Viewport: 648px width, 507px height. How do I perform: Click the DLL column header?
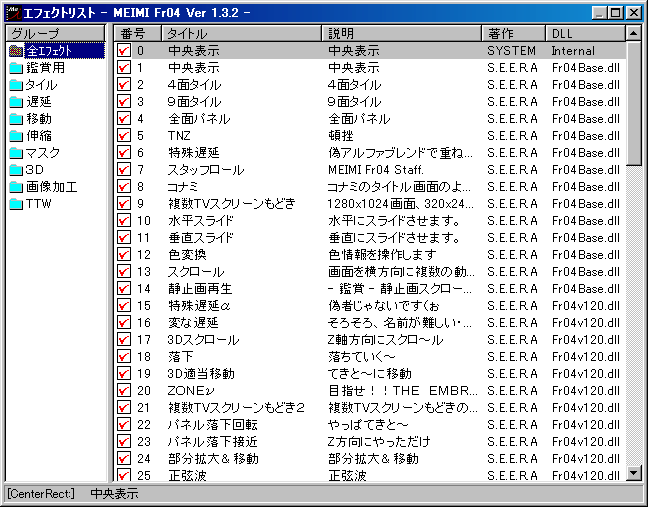coord(586,33)
